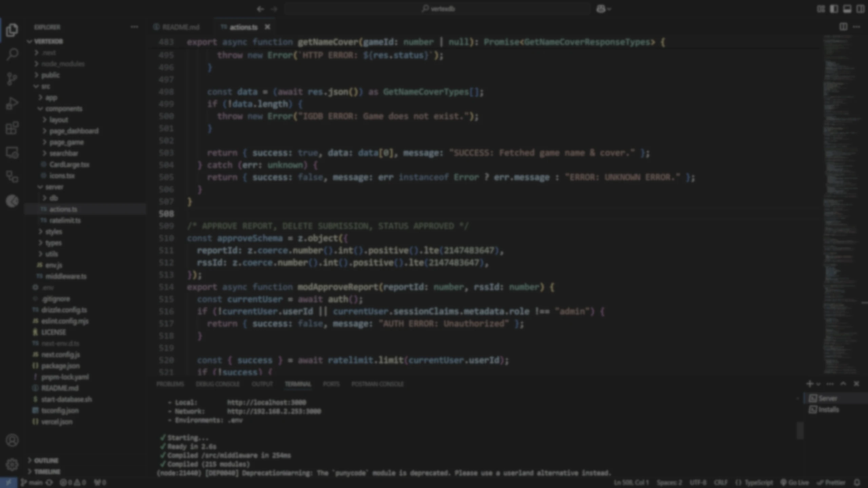Image resolution: width=868 pixels, height=488 pixels.
Task: Click the split editor right icon
Action: 843,27
